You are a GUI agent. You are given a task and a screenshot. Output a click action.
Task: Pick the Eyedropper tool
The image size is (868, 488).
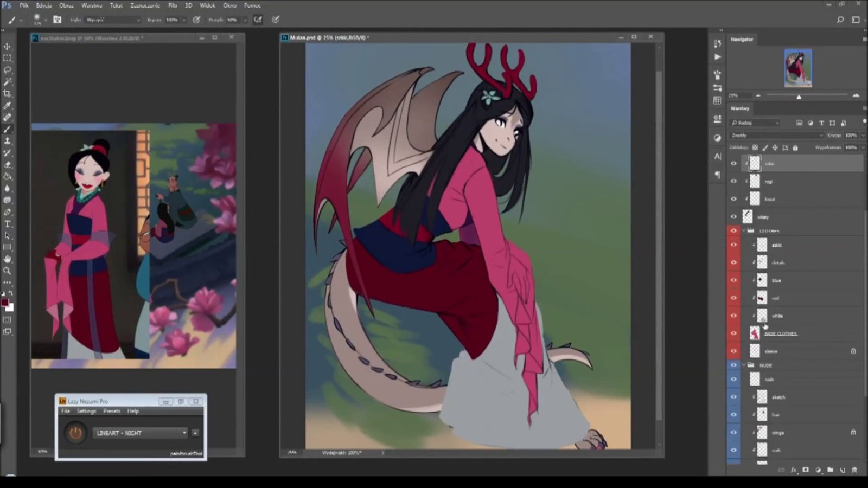(x=7, y=106)
